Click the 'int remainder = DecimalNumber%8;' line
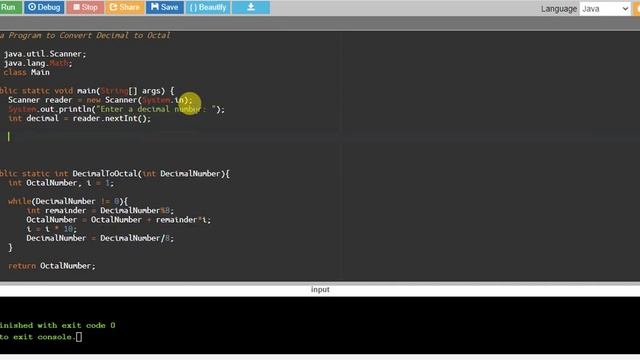 point(100,211)
